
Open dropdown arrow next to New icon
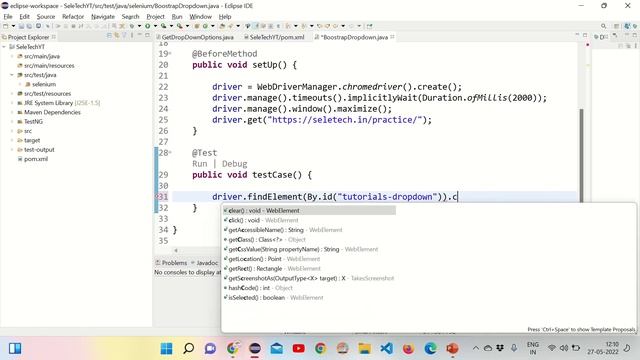[13, 26]
